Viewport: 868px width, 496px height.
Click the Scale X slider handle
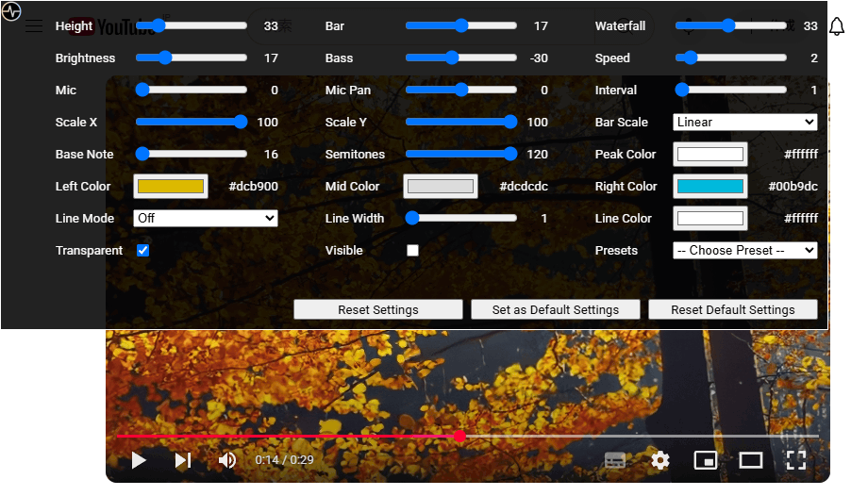pyautogui.click(x=241, y=122)
